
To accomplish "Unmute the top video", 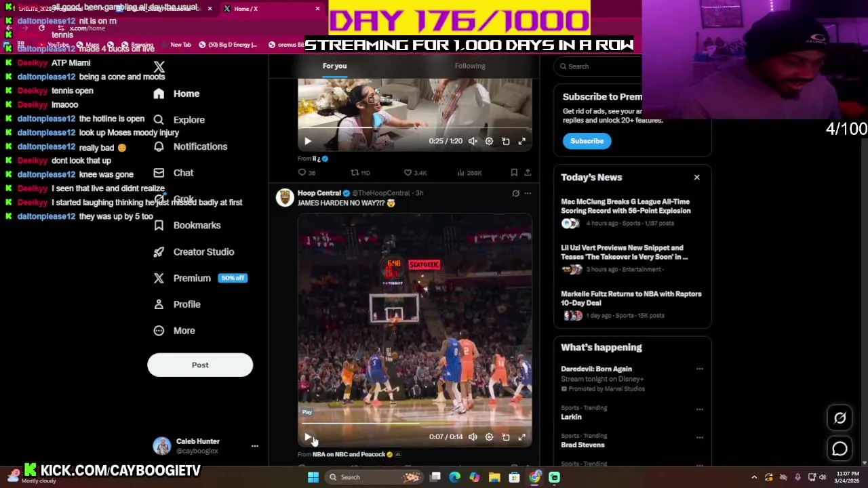I will [x=473, y=141].
